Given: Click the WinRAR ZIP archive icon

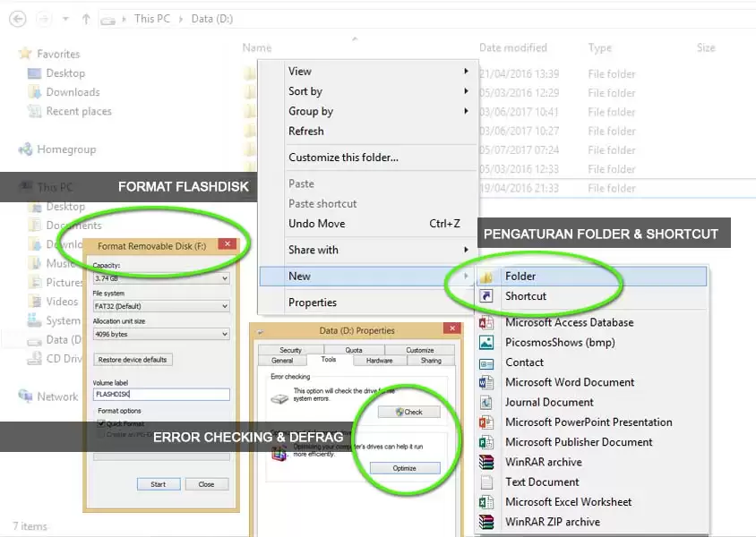Looking at the screenshot, I should [486, 522].
